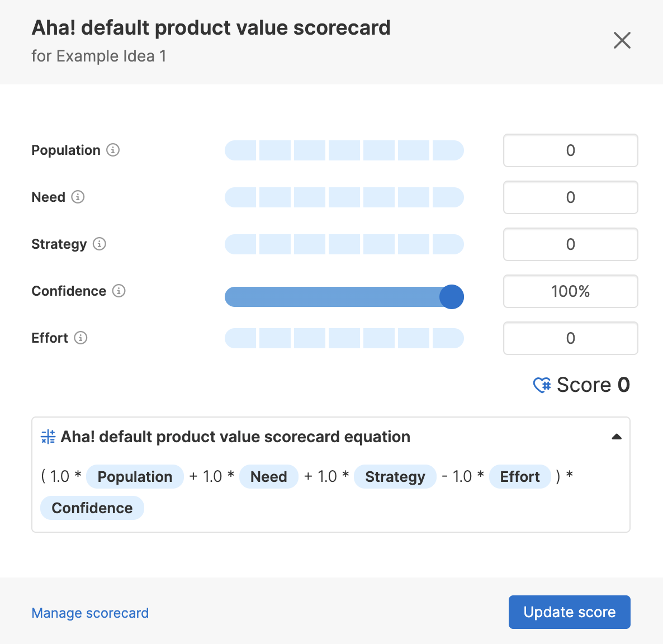Open the Manage scorecard link
Screen dimensions: 663x644
click(90, 613)
